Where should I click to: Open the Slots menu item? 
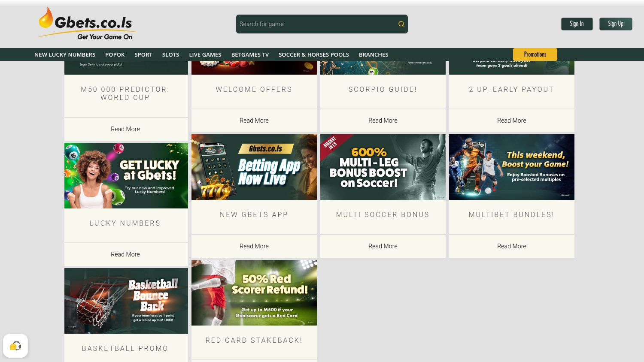[170, 54]
